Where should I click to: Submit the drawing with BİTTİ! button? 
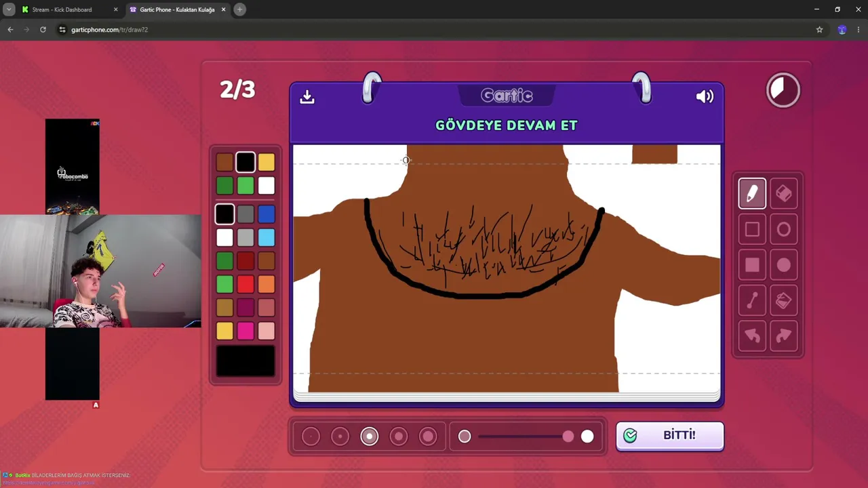pos(670,436)
